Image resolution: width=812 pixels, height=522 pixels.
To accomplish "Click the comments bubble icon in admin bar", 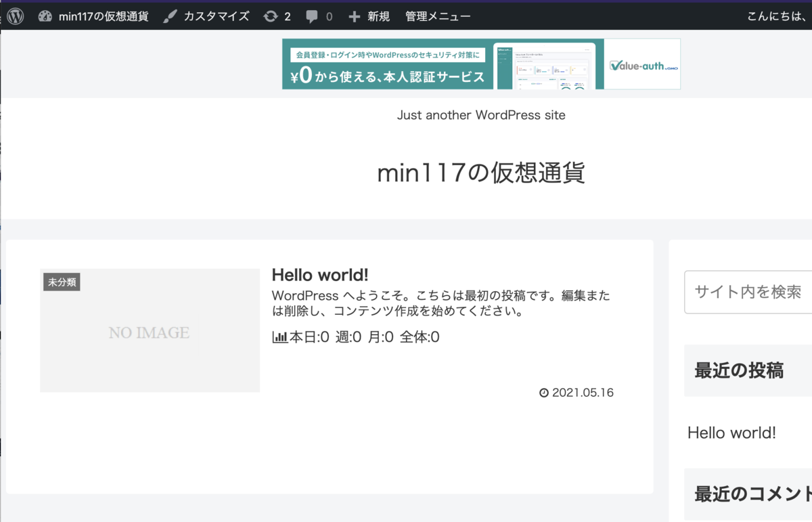I will [x=313, y=16].
